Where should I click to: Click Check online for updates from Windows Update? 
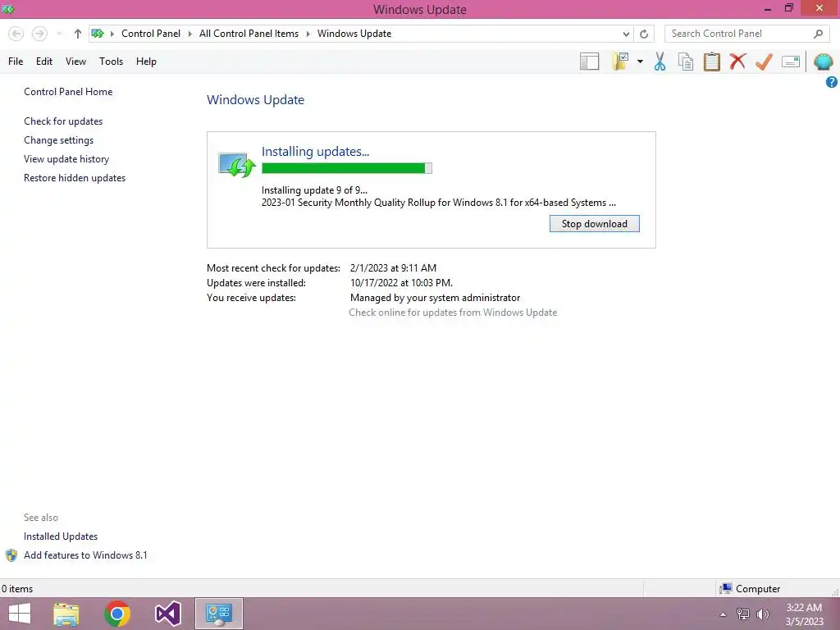click(x=453, y=313)
